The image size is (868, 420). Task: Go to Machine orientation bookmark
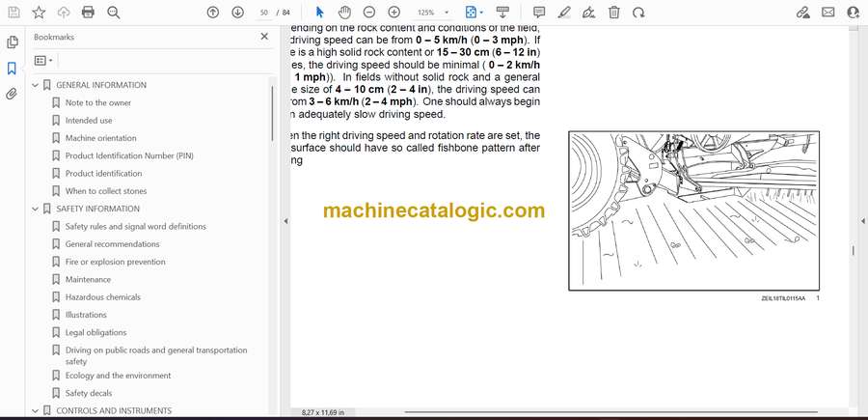click(x=100, y=138)
